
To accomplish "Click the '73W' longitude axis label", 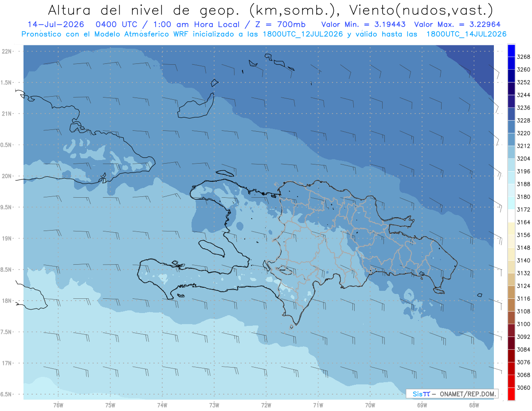I will point(214,405).
